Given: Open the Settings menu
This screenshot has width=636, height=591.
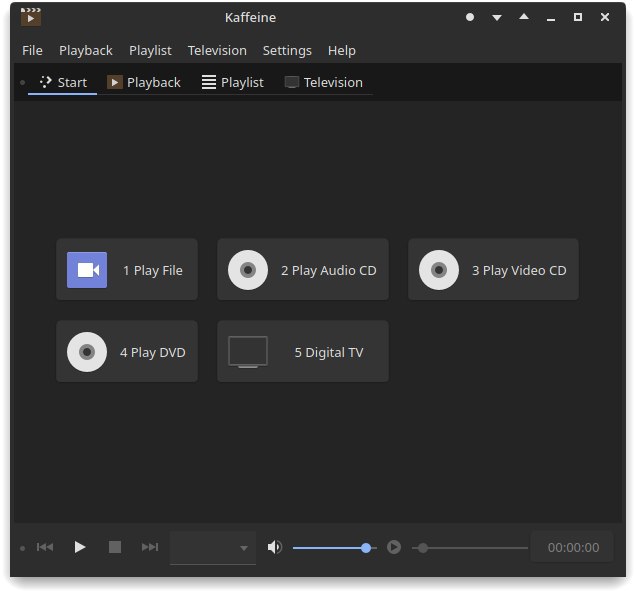Looking at the screenshot, I should coord(287,50).
